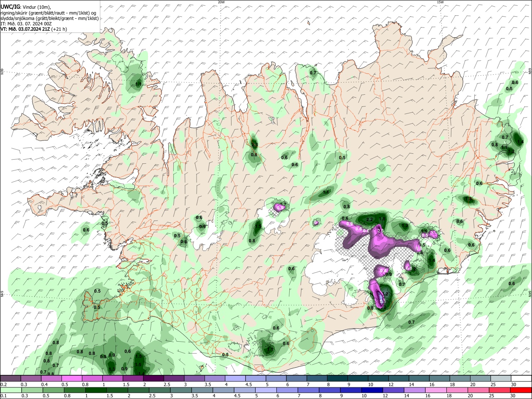532x399 pixels.
Task: Select rain legend swatch between 0.3 and 0.5
Action: [32, 390]
